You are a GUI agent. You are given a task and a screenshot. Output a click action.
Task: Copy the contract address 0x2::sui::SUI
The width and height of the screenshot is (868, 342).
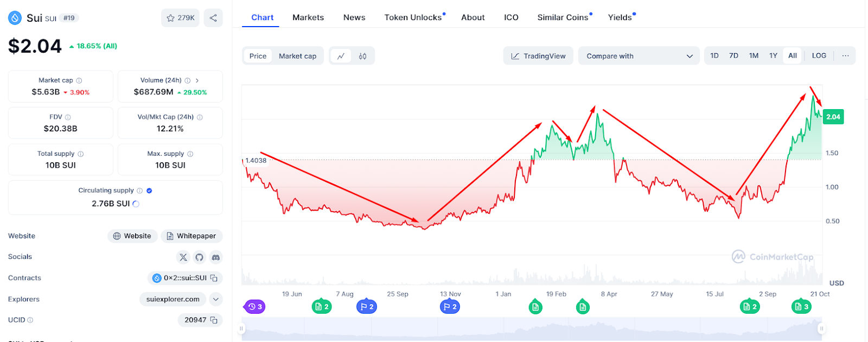(214, 278)
